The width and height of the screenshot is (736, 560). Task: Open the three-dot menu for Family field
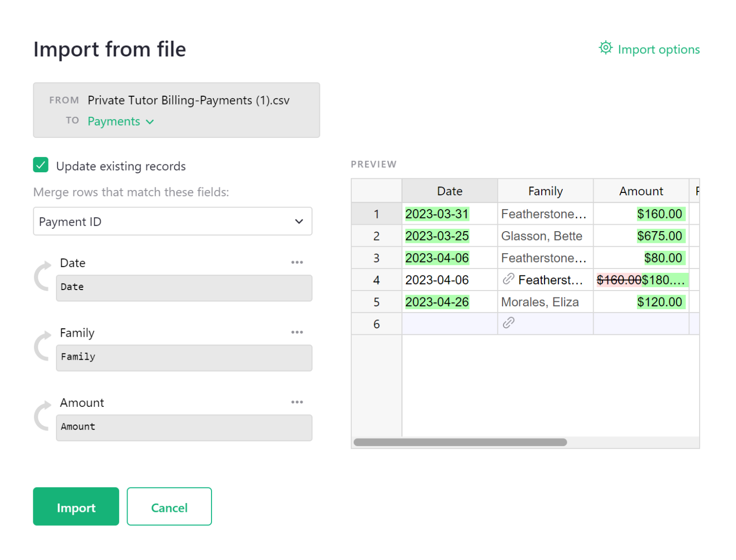tap(297, 332)
